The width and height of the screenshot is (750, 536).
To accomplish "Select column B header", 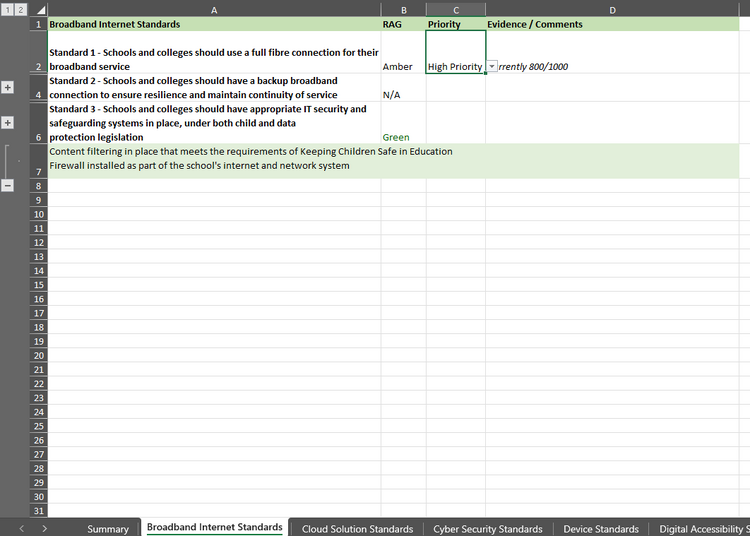I will click(403, 10).
